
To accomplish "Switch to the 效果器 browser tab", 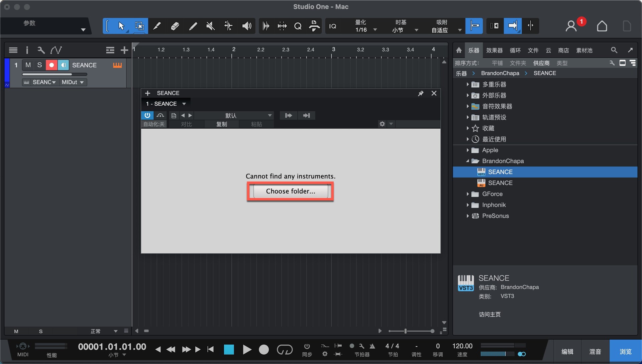I will (494, 50).
